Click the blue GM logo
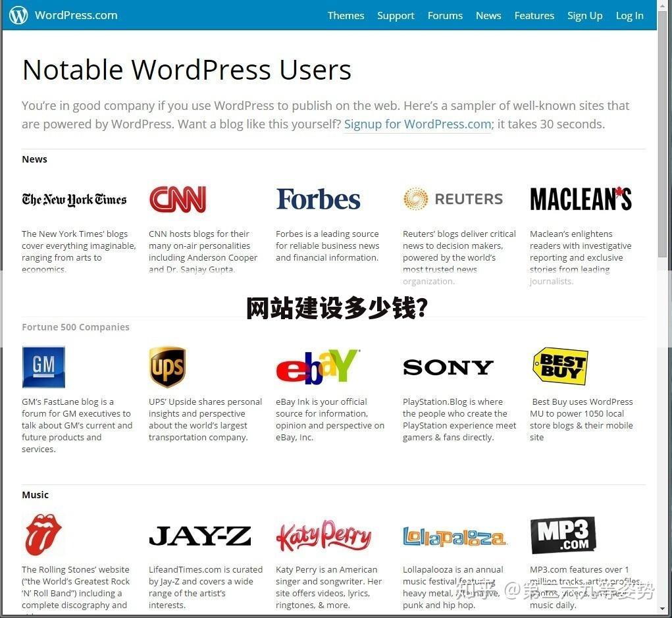672x618 pixels. (43, 367)
